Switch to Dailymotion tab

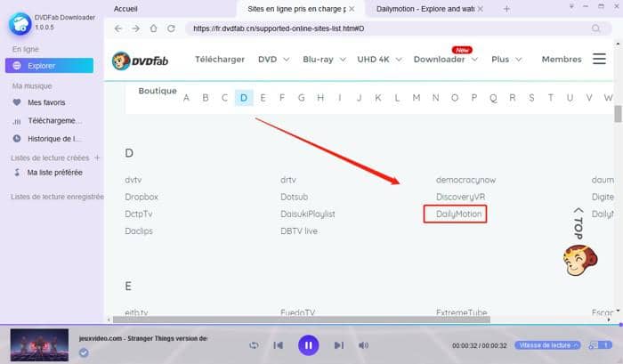[425, 9]
